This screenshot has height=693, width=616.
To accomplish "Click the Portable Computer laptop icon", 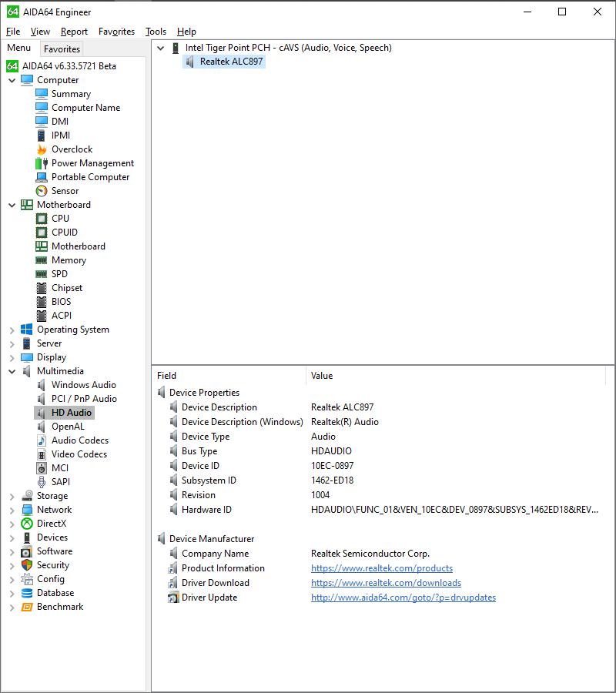I will 42,177.
